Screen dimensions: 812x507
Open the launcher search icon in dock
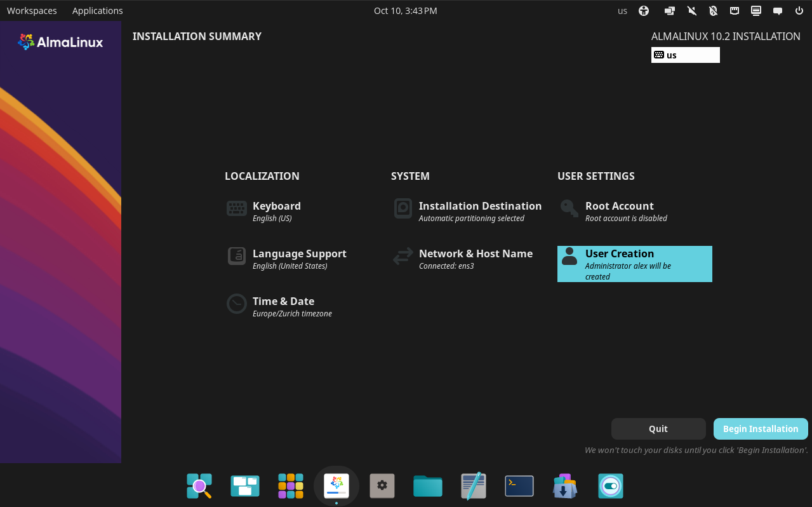[x=199, y=486]
